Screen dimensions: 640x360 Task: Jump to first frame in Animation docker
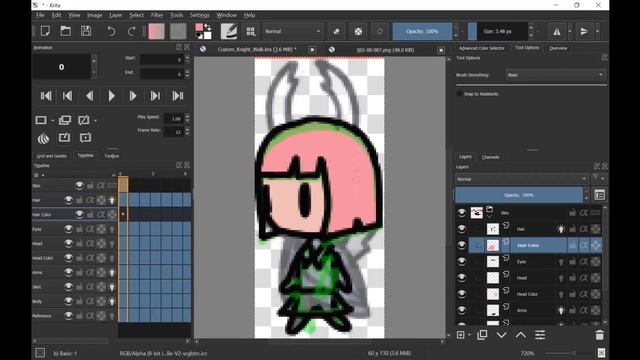coord(46,96)
